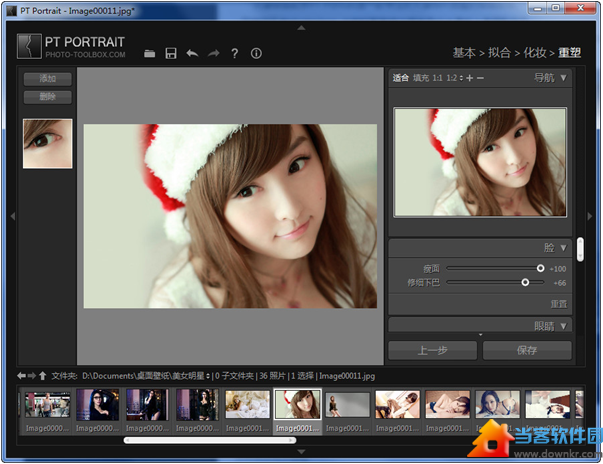The width and height of the screenshot is (603, 464).
Task: Switch to the 化妆 makeup step
Action: pos(535,52)
